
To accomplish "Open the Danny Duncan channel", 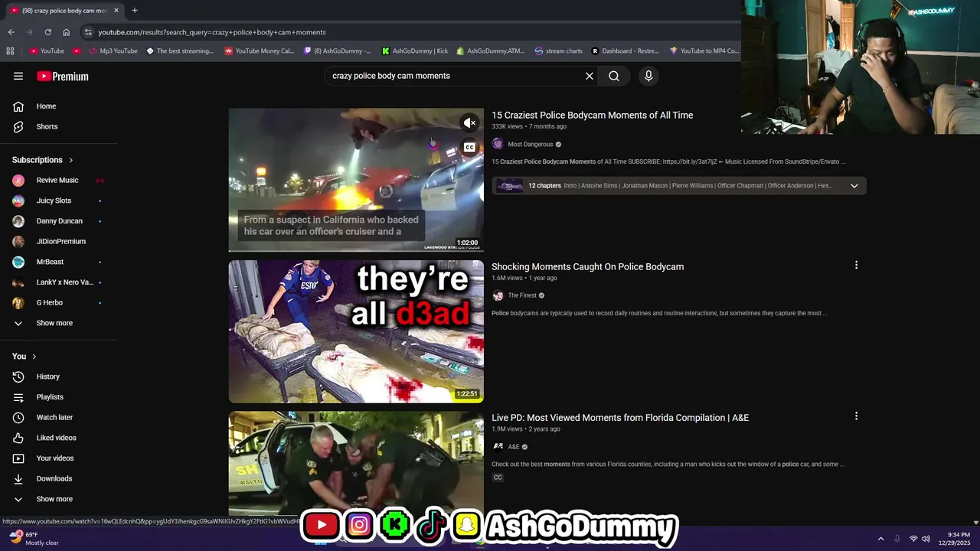I will click(x=58, y=221).
